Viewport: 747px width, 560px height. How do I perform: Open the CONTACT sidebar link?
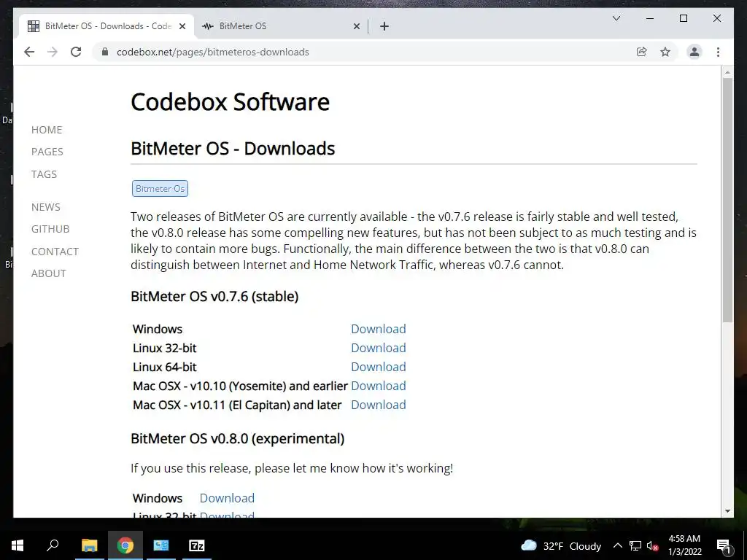pos(55,251)
